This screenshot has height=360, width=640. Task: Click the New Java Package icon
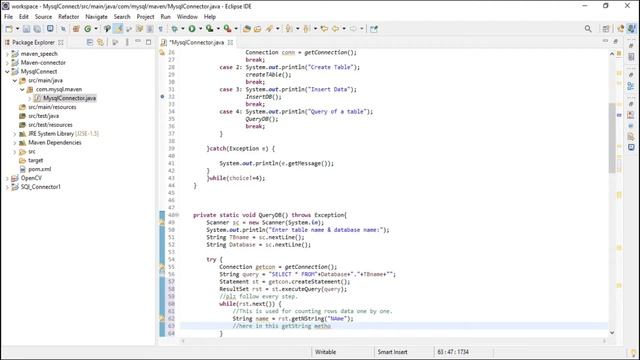coord(76,29)
